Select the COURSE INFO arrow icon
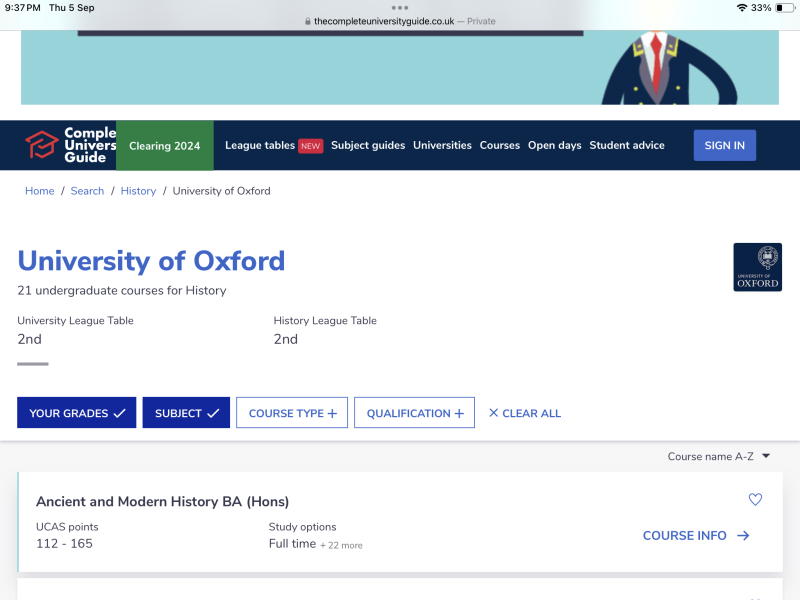The width and height of the screenshot is (800, 600). (x=742, y=535)
